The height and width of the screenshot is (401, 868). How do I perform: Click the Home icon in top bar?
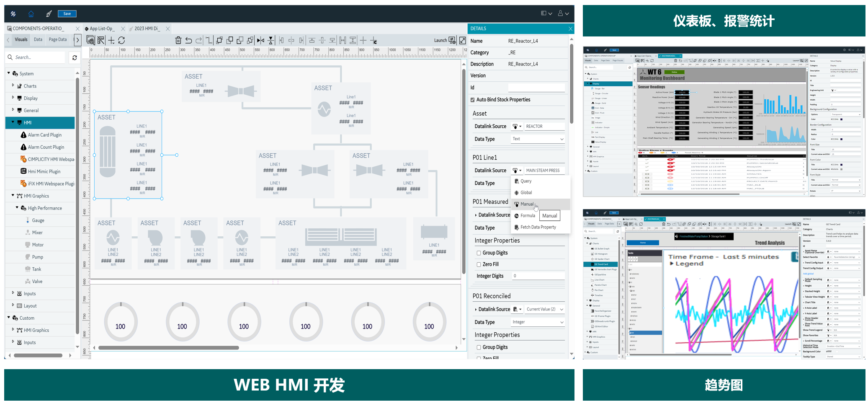[x=31, y=14]
